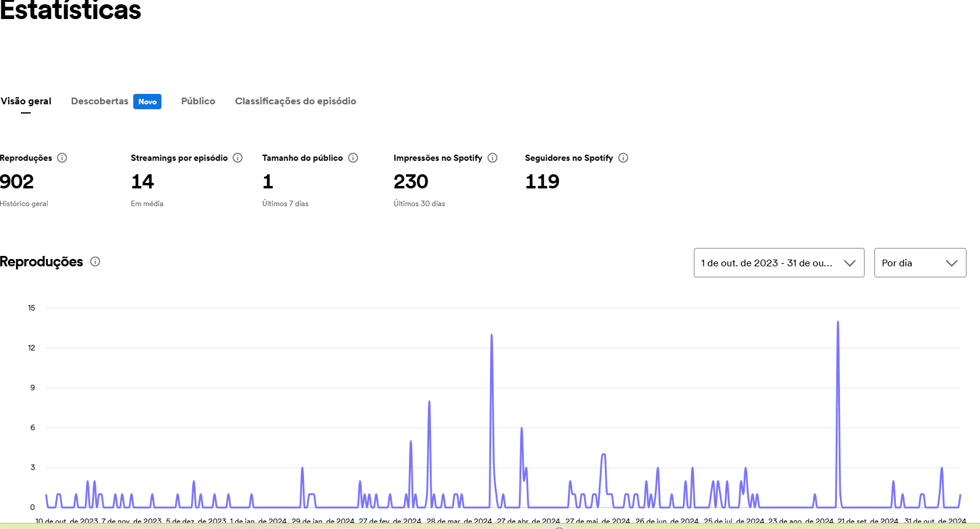Open Classificações do episódio tab
This screenshot has width=980, height=529.
click(295, 101)
